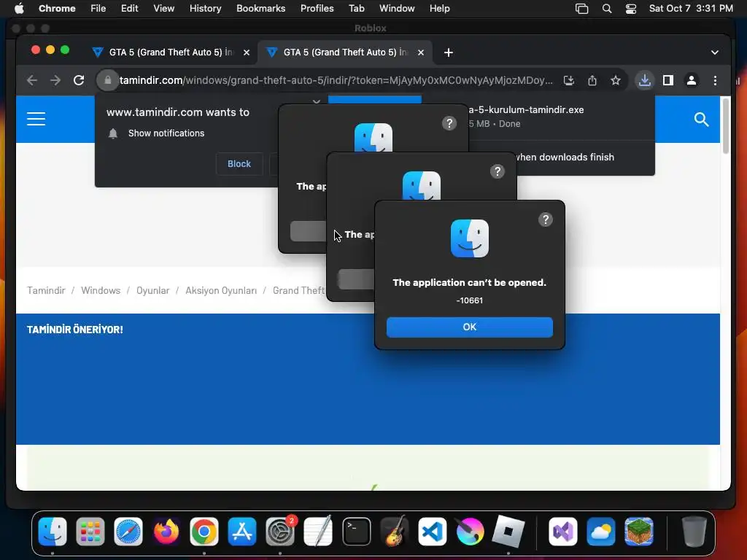
Task: Open Launchpad from the Dock
Action: (x=90, y=532)
